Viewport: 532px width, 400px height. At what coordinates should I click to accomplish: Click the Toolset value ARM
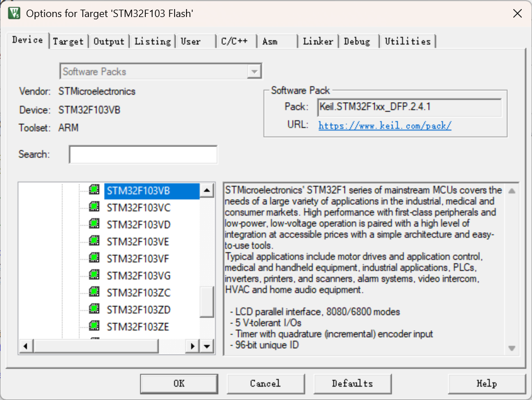tap(69, 128)
